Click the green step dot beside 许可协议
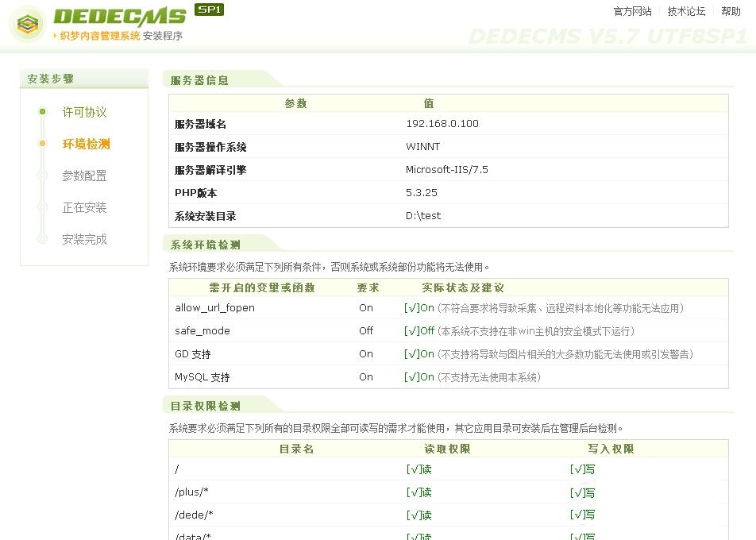Viewport: 756px width, 540px height. 42,112
